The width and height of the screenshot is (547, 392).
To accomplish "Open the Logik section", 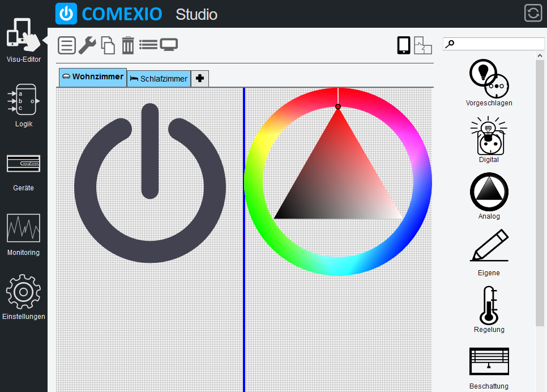I will pyautogui.click(x=23, y=105).
